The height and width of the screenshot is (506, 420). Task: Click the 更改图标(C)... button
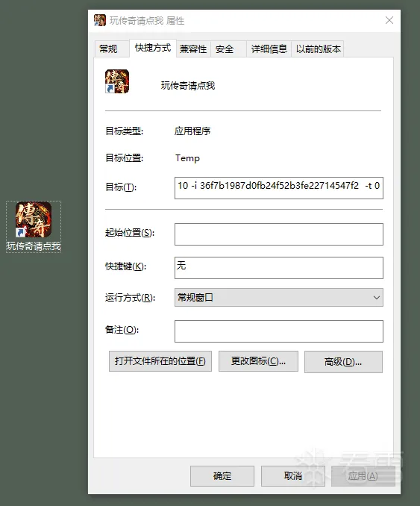(258, 361)
